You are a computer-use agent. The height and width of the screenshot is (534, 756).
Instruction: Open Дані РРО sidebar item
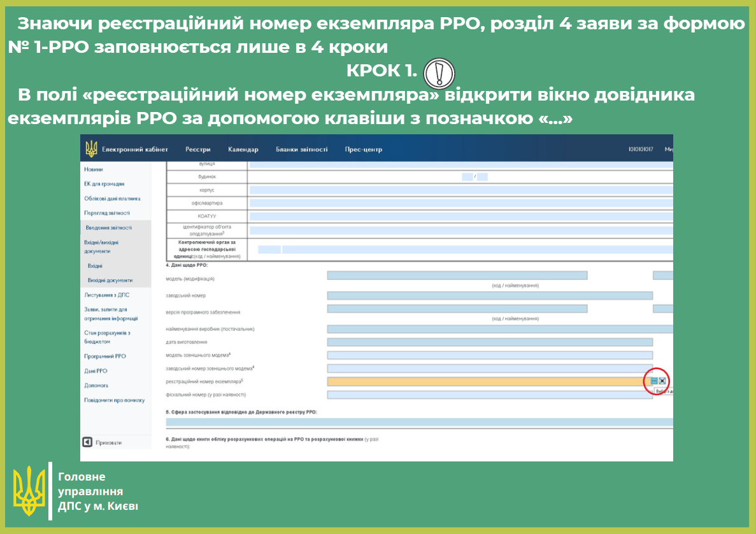tap(96, 370)
